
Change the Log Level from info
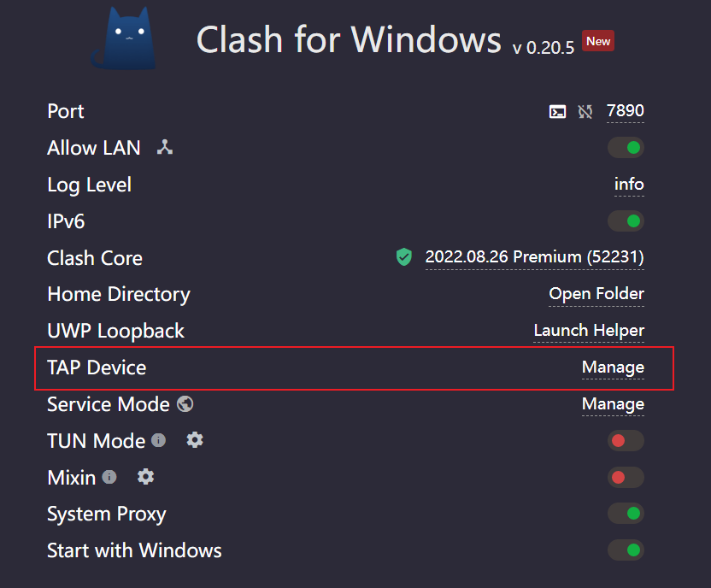pyautogui.click(x=629, y=185)
